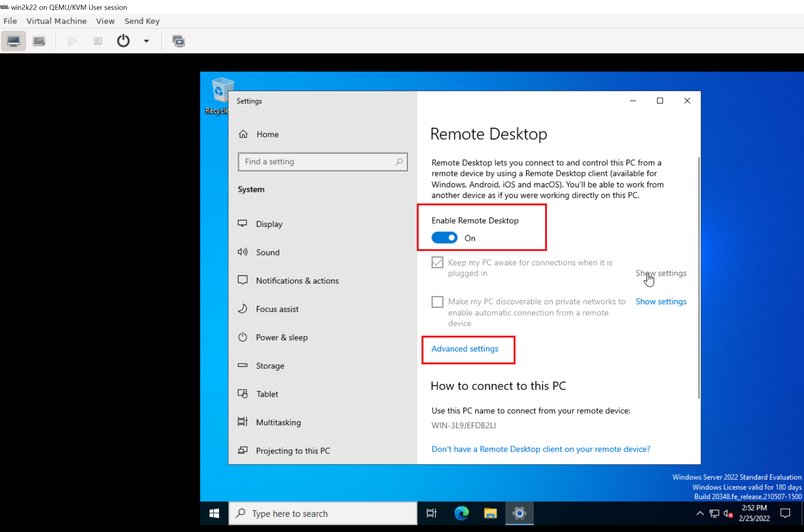Image resolution: width=804 pixels, height=532 pixels.
Task: Click the network tray icon
Action: pos(714,513)
